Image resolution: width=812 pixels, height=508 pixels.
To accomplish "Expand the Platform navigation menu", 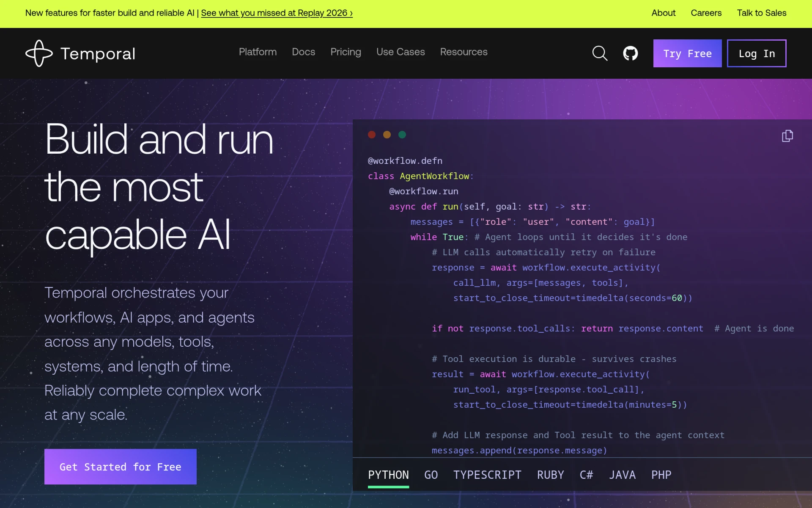I will (x=258, y=52).
